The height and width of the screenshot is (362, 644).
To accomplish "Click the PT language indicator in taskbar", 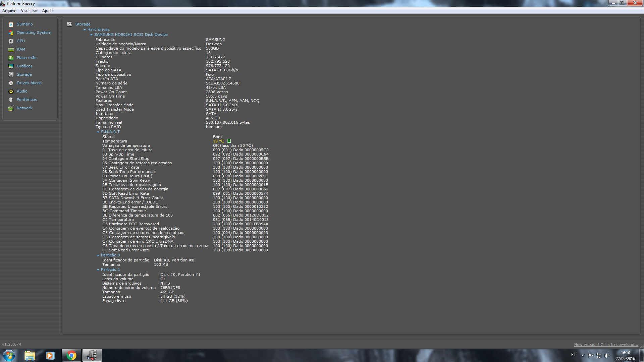I will 574,355.
